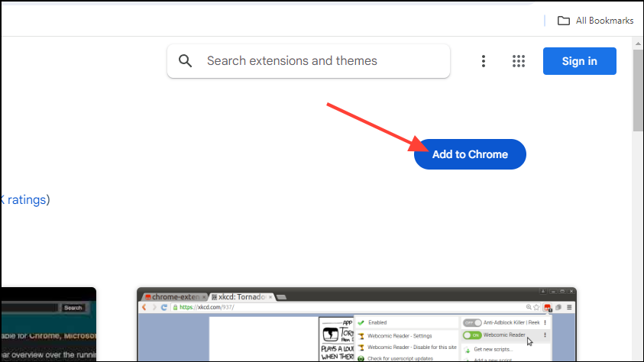Open the All Bookmarks folder
Viewport: 644px width, 362px height.
click(x=595, y=21)
